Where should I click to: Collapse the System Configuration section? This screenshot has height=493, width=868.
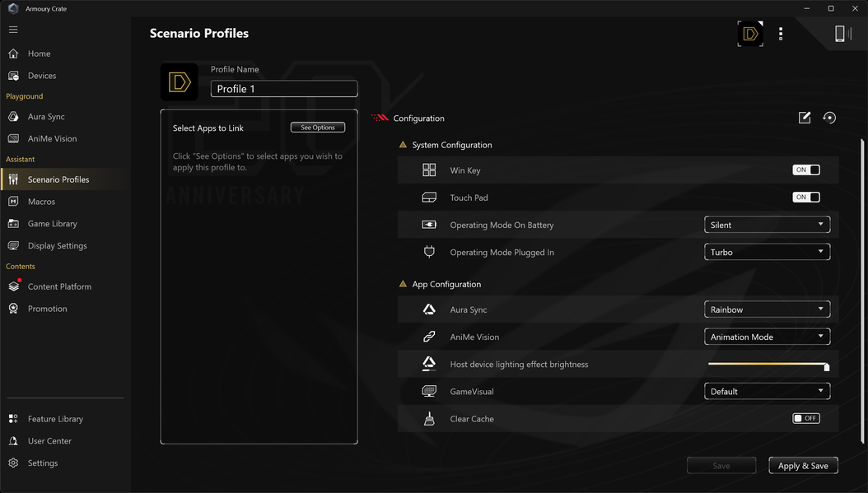(x=403, y=145)
